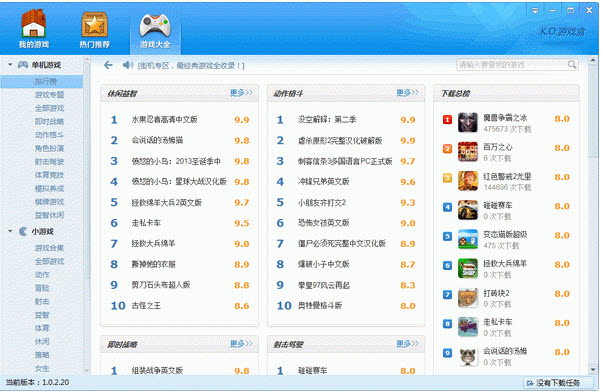Open the title bar dropdown menu icon
Screen dimensions: 602x392
point(535,10)
